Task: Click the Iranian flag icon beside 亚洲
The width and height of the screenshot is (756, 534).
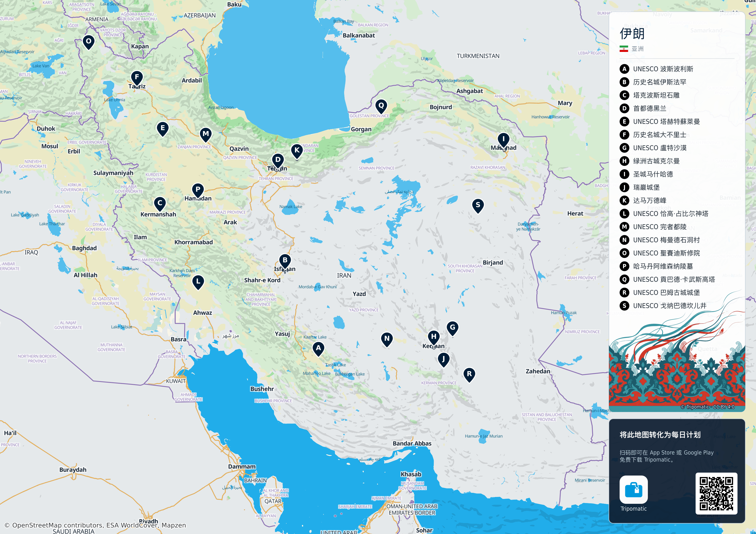Action: (x=624, y=49)
